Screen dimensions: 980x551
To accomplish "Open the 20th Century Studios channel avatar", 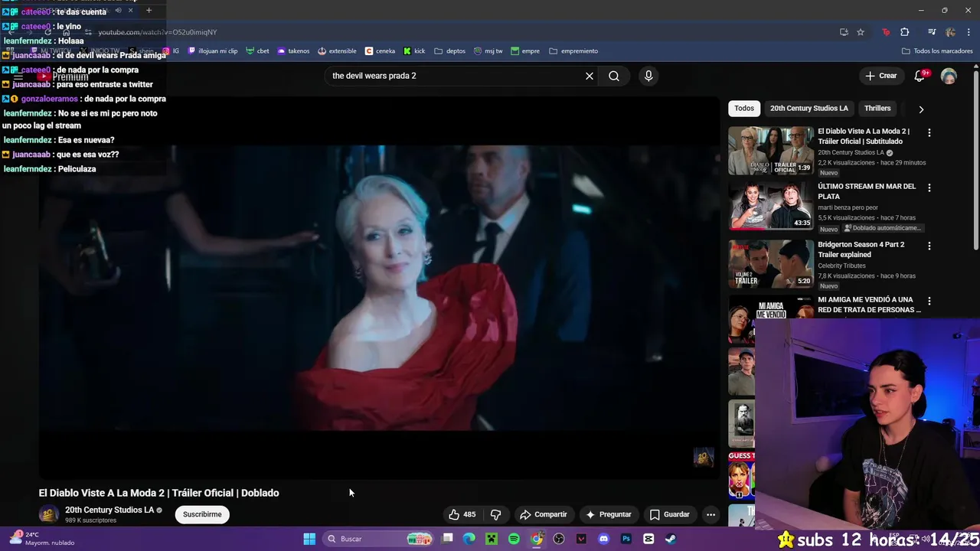I will pos(49,514).
